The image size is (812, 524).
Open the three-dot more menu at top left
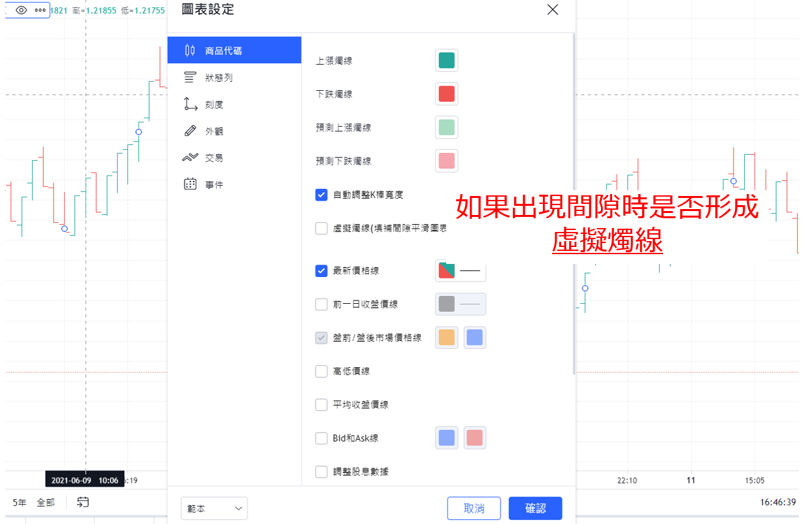pyautogui.click(x=40, y=10)
